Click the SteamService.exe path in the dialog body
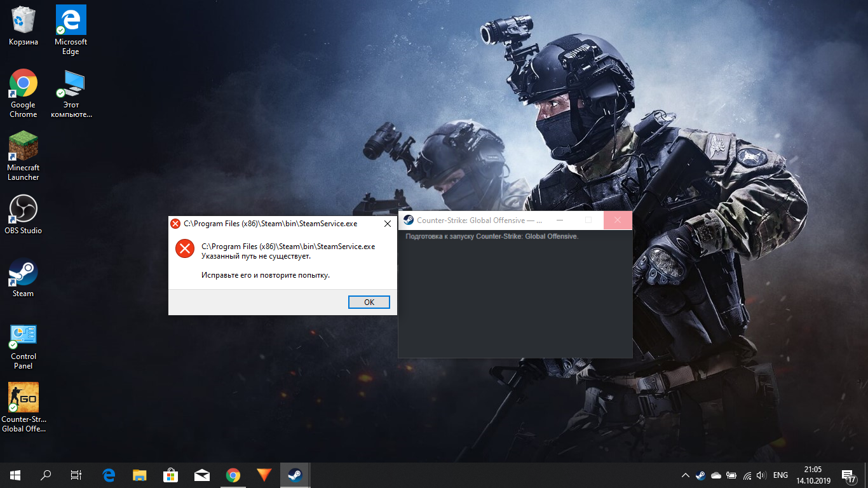The height and width of the screenshot is (488, 868). coord(288,247)
